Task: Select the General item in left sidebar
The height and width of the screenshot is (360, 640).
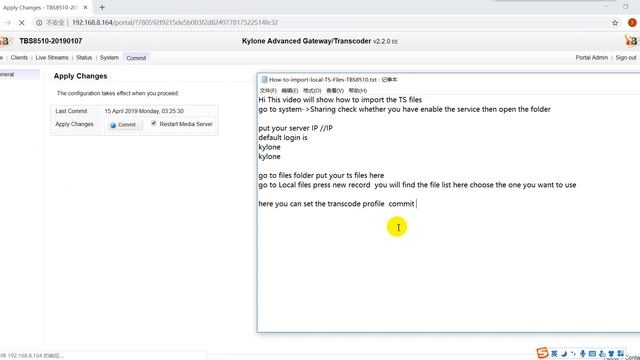Action: tap(20, 74)
